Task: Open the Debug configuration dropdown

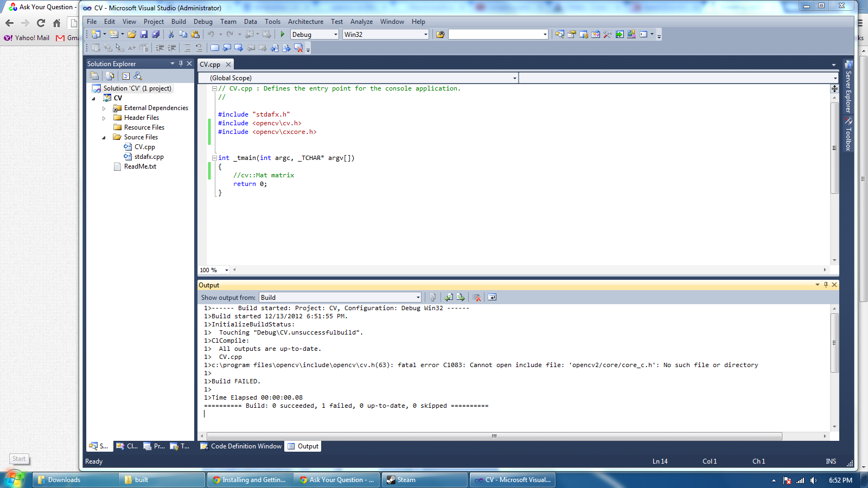Action: pyautogui.click(x=336, y=34)
